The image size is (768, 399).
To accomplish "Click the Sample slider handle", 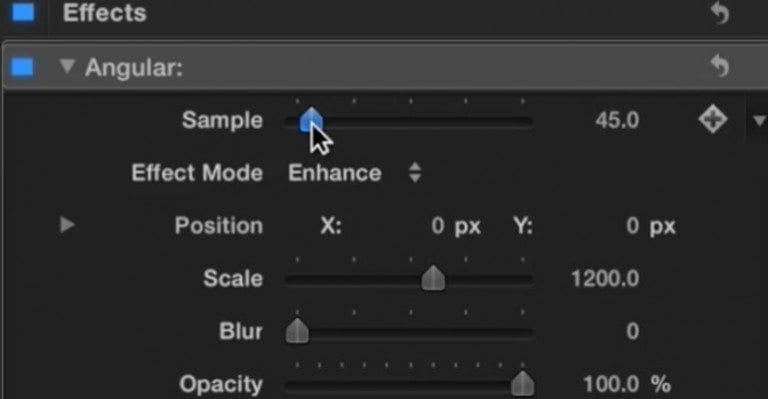I will [311, 120].
